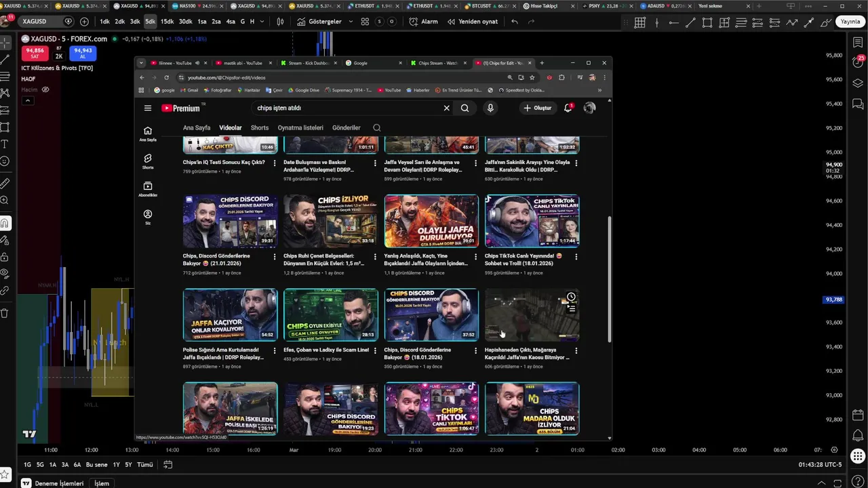Search within the channel using magnifier
Image resolution: width=868 pixels, height=488 pixels.
(x=377, y=127)
